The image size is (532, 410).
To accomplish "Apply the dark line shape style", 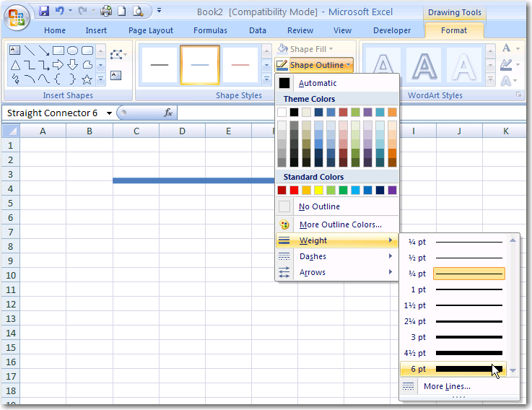I will (160, 65).
